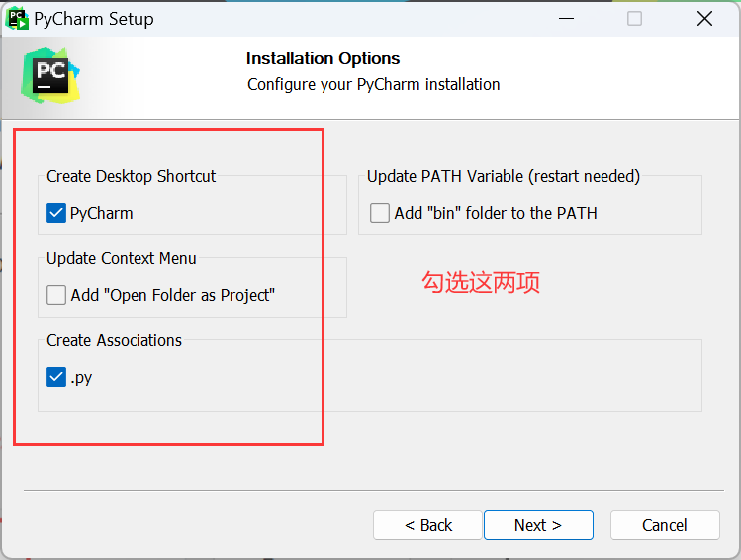This screenshot has width=741, height=560.
Task: Click the "PyCharm Setup" window title text
Action: coord(94,18)
